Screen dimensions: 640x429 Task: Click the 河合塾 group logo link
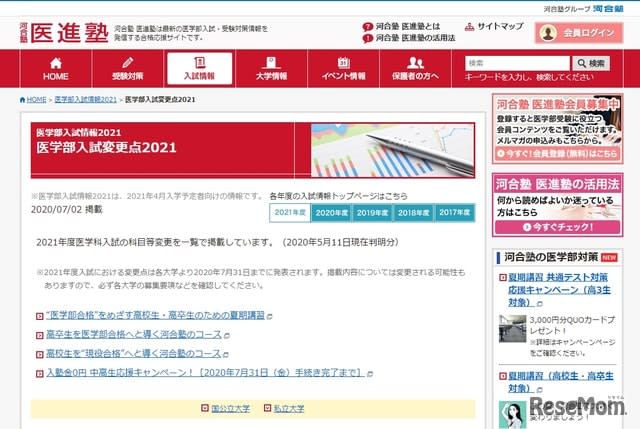click(608, 9)
